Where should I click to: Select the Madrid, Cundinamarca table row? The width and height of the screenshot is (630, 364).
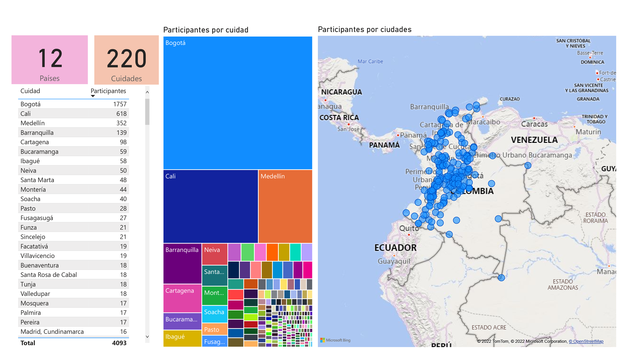pos(73,331)
